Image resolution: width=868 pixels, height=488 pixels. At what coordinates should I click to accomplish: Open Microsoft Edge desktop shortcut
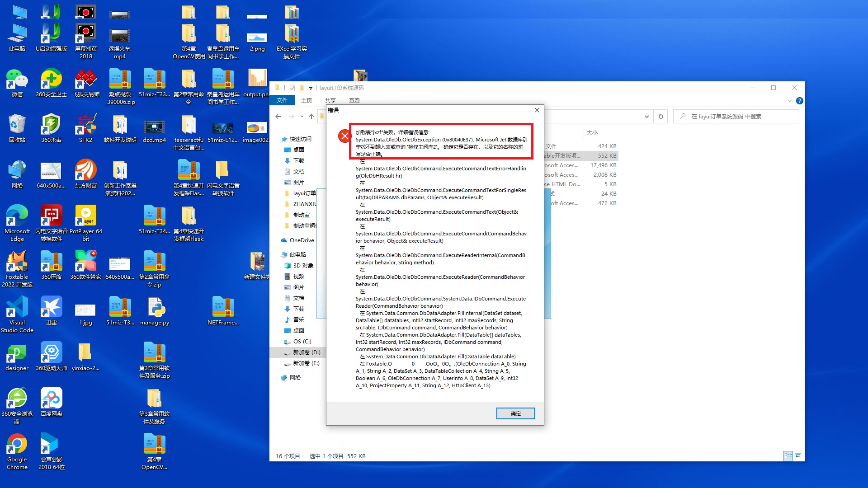[x=17, y=224]
